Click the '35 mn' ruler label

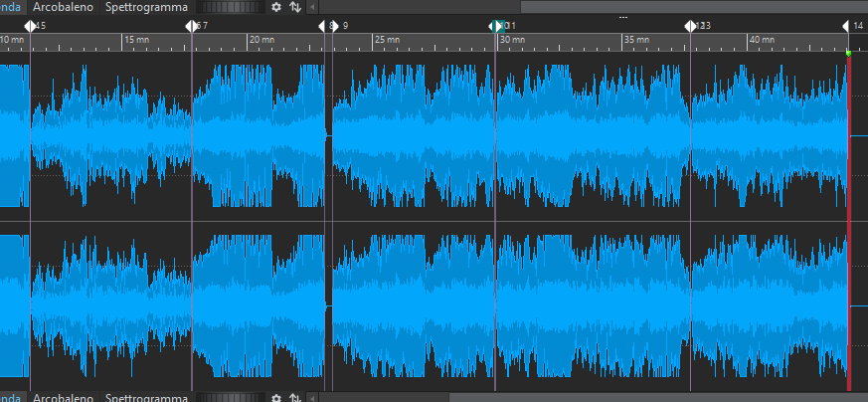636,40
